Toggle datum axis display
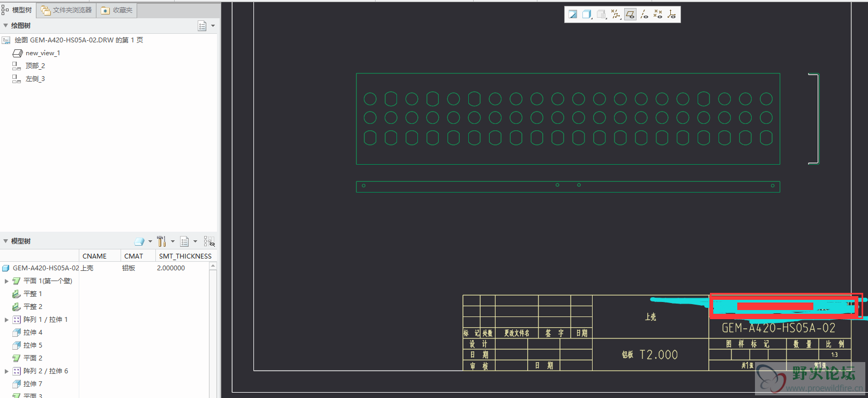The height and width of the screenshot is (398, 868). (x=644, y=14)
